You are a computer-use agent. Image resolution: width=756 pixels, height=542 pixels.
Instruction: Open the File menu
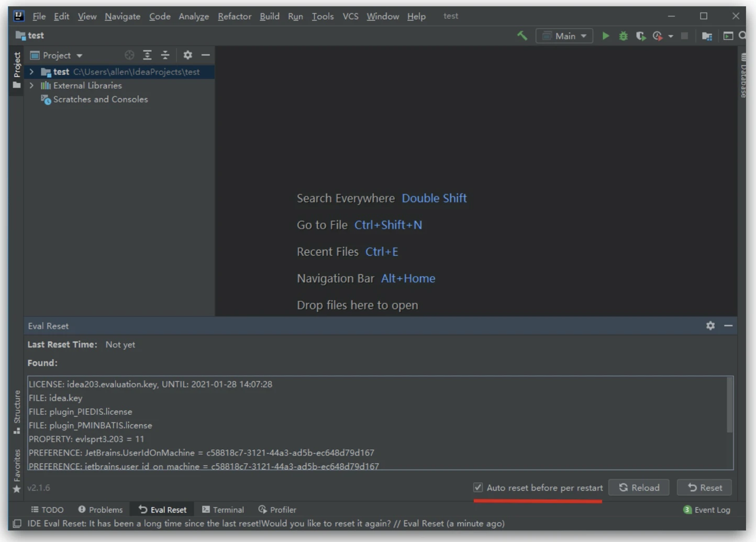39,16
